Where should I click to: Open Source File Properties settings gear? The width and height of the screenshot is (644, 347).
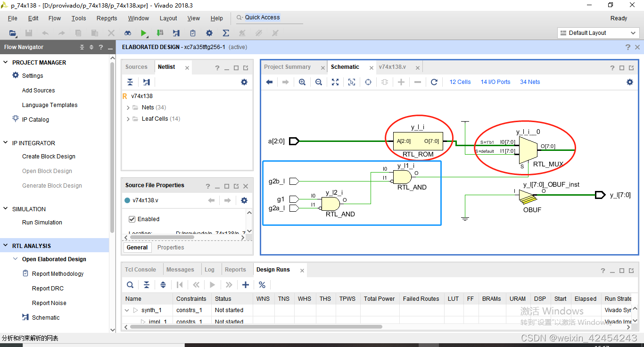(244, 200)
